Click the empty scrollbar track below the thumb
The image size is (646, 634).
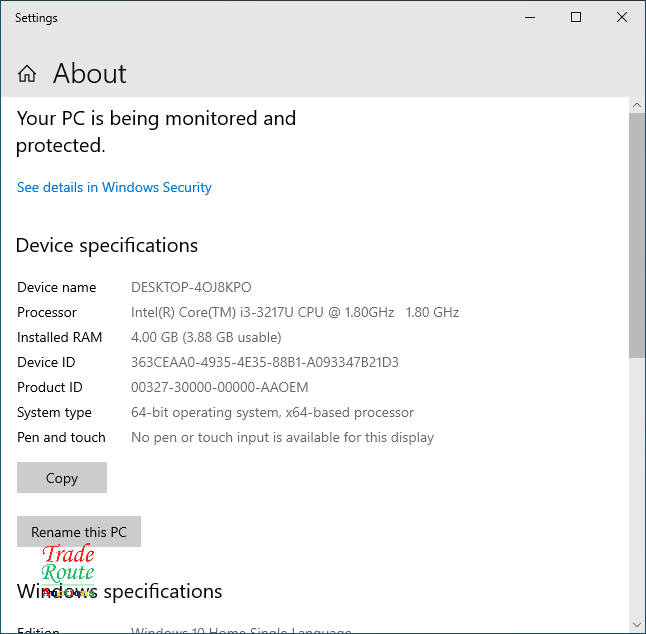point(637,480)
